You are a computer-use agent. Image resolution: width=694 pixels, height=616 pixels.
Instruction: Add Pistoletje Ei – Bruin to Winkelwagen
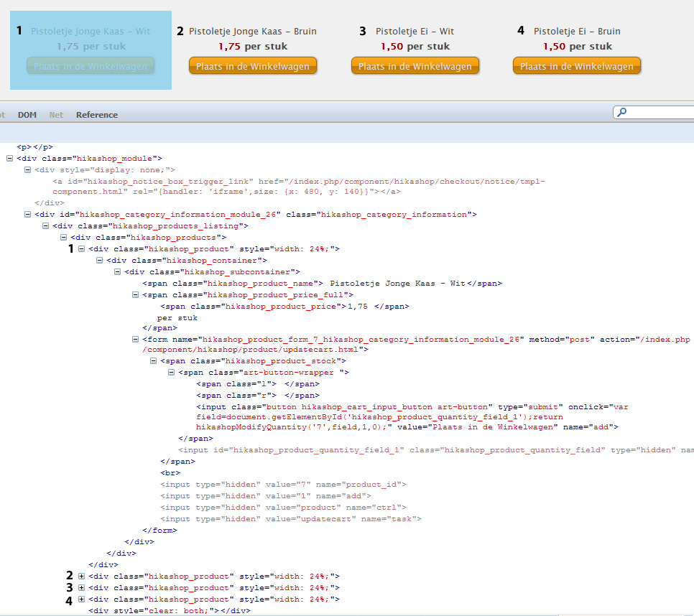pos(576,66)
